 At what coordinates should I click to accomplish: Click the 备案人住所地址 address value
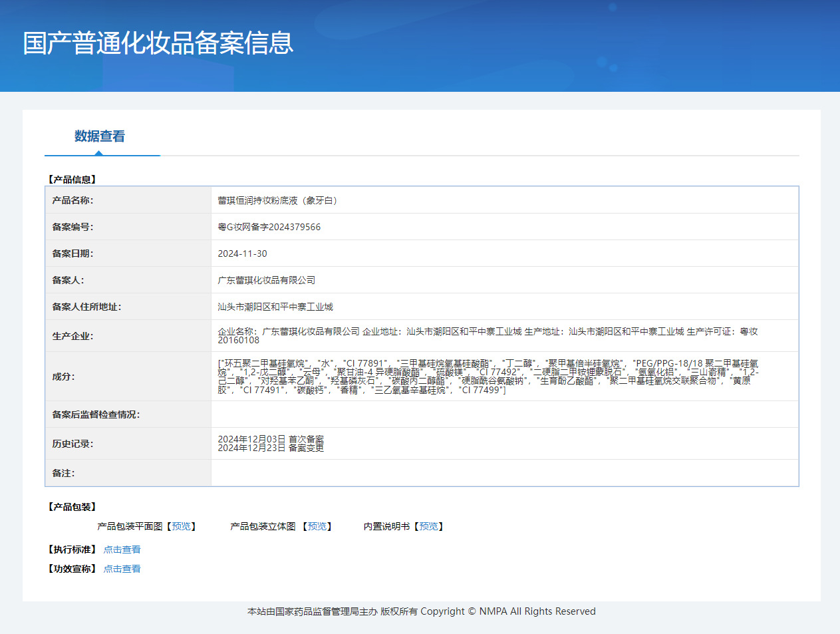pos(275,307)
